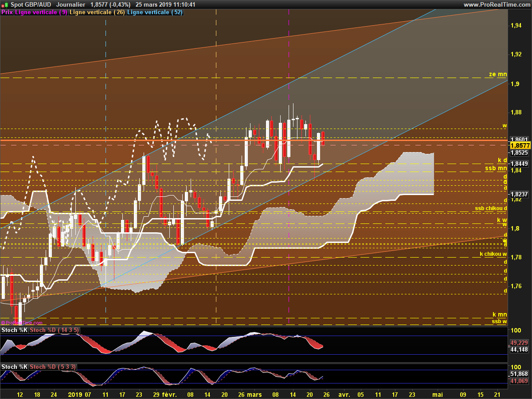The image size is (532, 399).
Task: Click the mars label on the time axis
Action: 255,394
